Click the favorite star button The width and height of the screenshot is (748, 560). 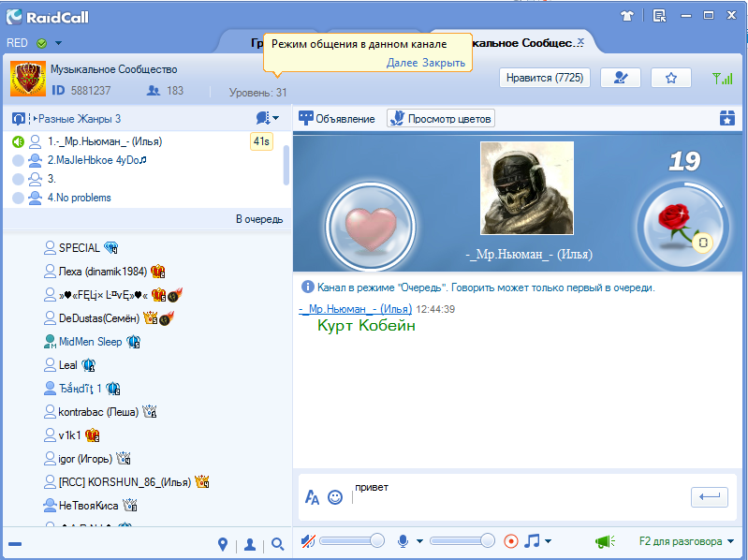point(670,79)
